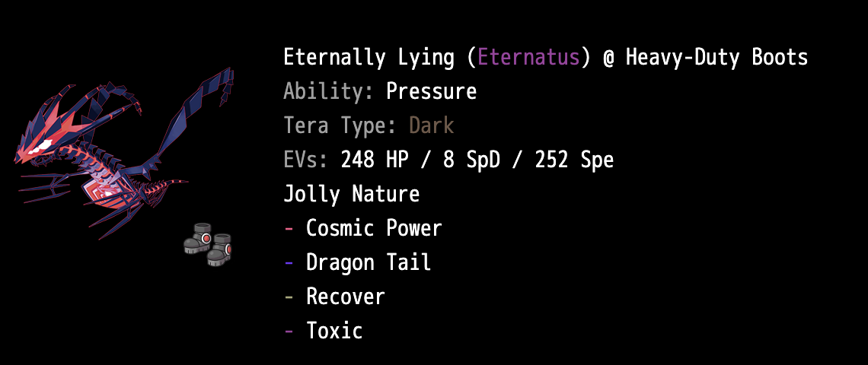Click the blue dash before Dragon Tail
The height and width of the screenshot is (365, 868).
(289, 262)
